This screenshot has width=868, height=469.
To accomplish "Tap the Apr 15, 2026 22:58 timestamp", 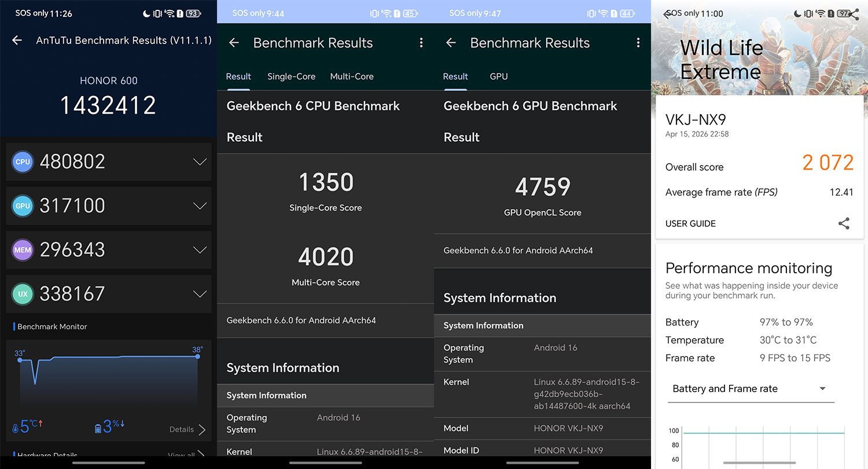I will pyautogui.click(x=697, y=134).
